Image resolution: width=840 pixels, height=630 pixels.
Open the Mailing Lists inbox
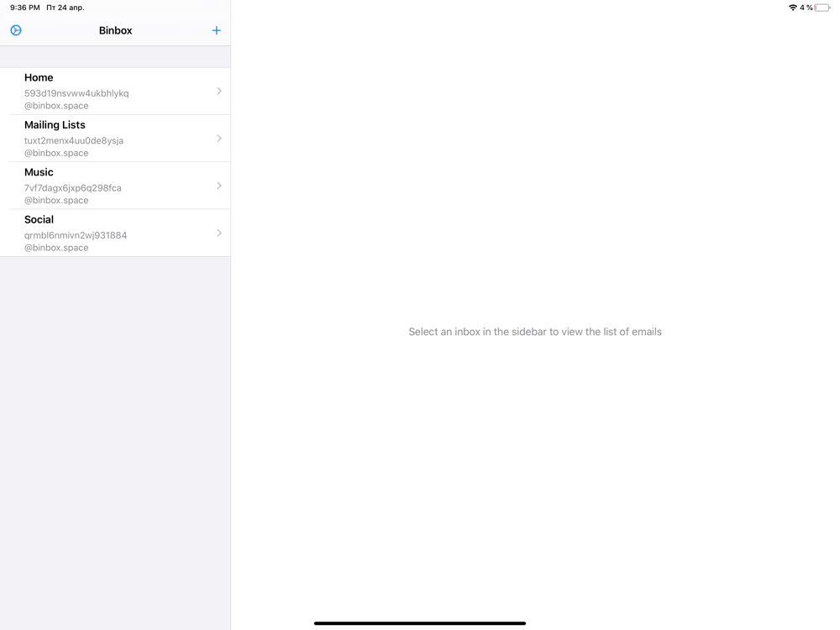click(x=115, y=139)
